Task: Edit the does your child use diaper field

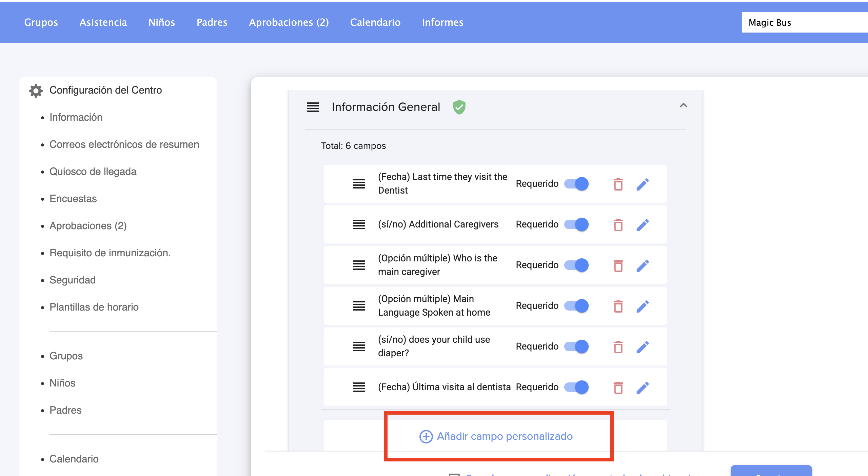Action: [643, 347]
